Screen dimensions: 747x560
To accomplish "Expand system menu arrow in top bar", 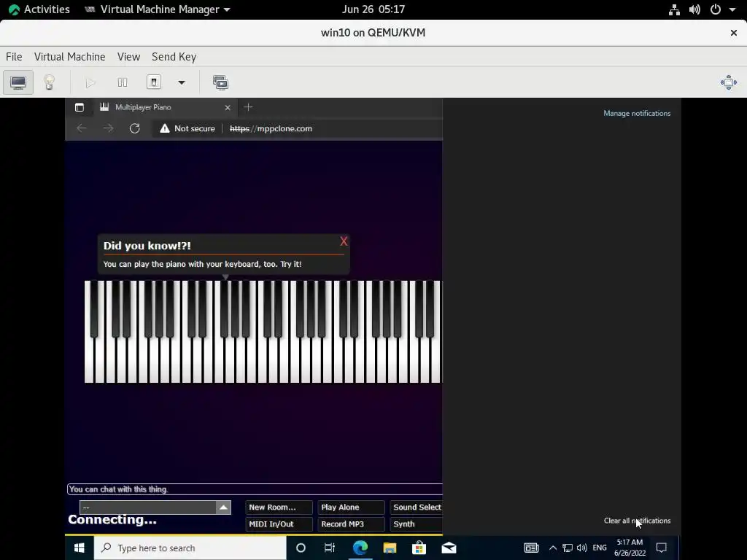I will (732, 9).
